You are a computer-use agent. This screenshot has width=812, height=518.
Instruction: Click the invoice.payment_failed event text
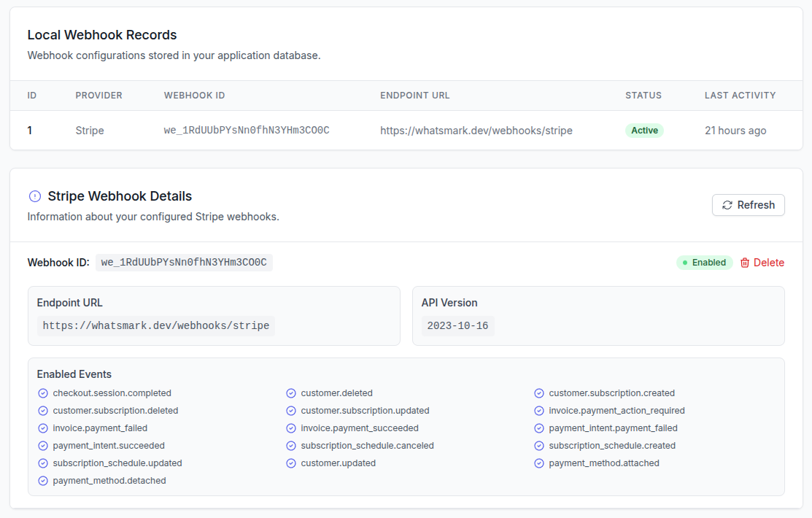tap(100, 428)
